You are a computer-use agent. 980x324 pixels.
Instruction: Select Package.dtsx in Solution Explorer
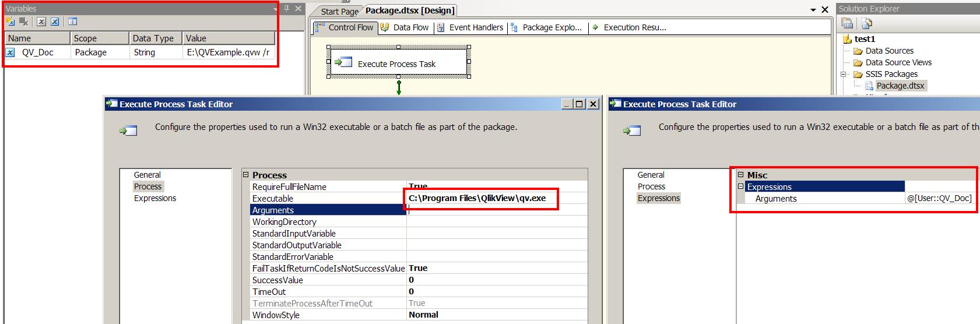[x=900, y=86]
